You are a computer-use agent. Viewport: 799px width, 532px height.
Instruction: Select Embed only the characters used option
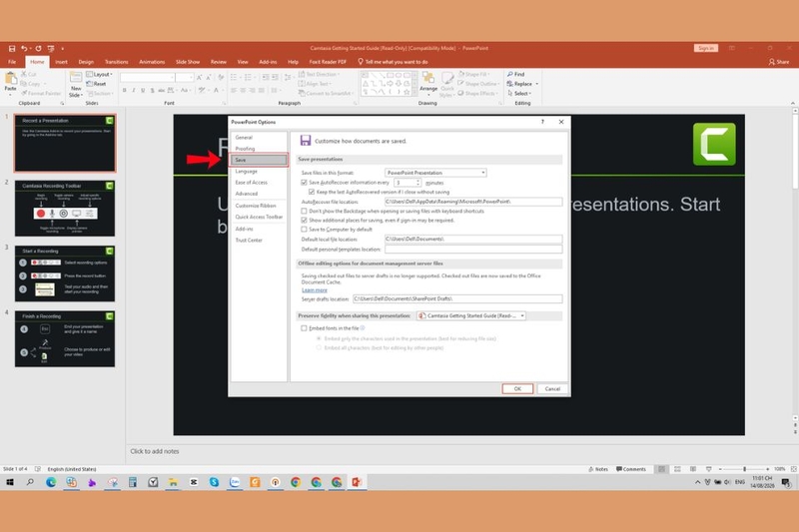click(319, 338)
